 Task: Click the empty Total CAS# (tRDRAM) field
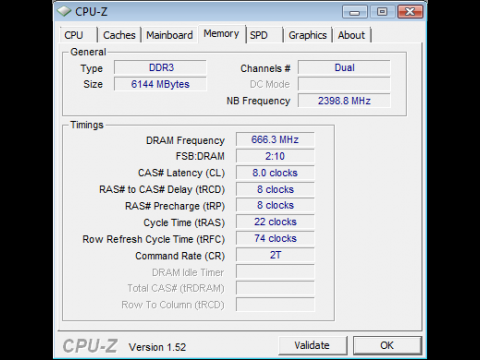(x=275, y=288)
